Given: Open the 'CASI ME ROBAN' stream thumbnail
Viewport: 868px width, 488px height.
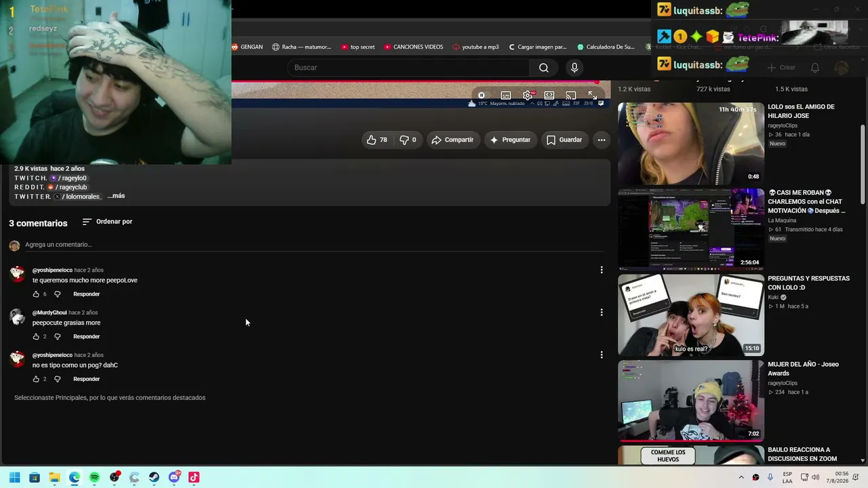Looking at the screenshot, I should 690,229.
